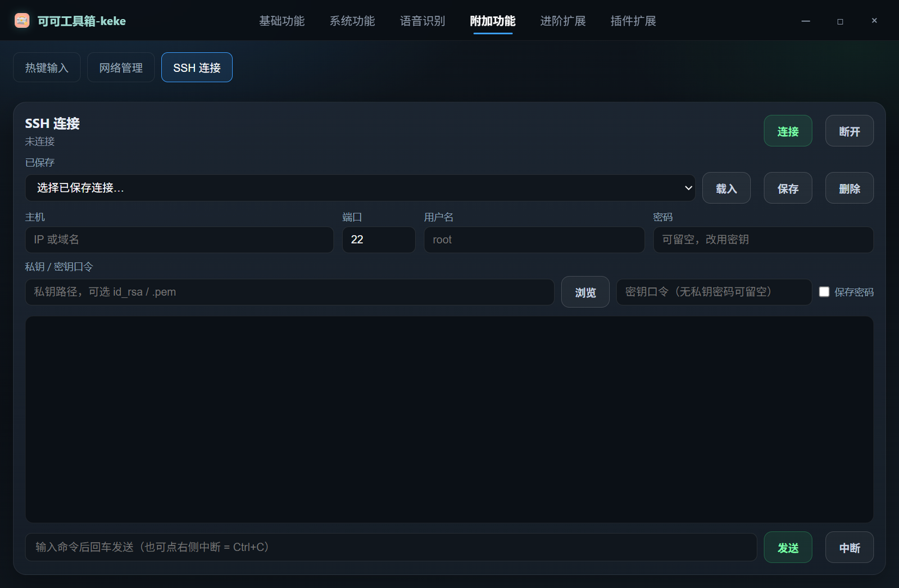The image size is (899, 588).
Task: Click the 载入 load button
Action: [727, 188]
